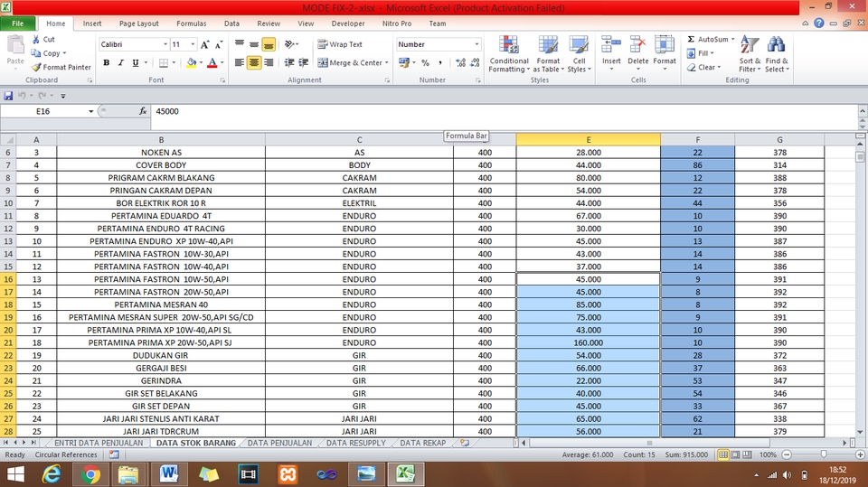Click percent style icon
Screen dimensions: 868x487
425,62
